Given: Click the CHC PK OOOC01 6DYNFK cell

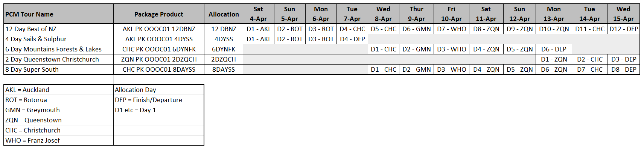Looking at the screenshot, I should [x=159, y=49].
